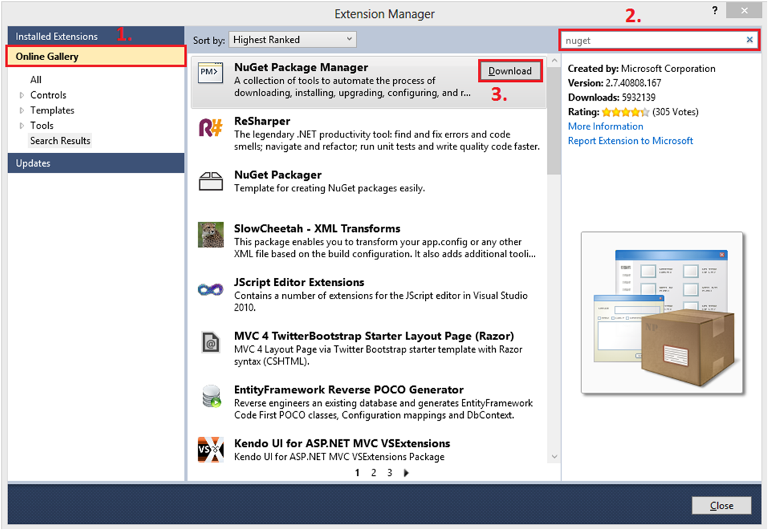Click the NuGet Package Manager PM> icon

coord(211,73)
